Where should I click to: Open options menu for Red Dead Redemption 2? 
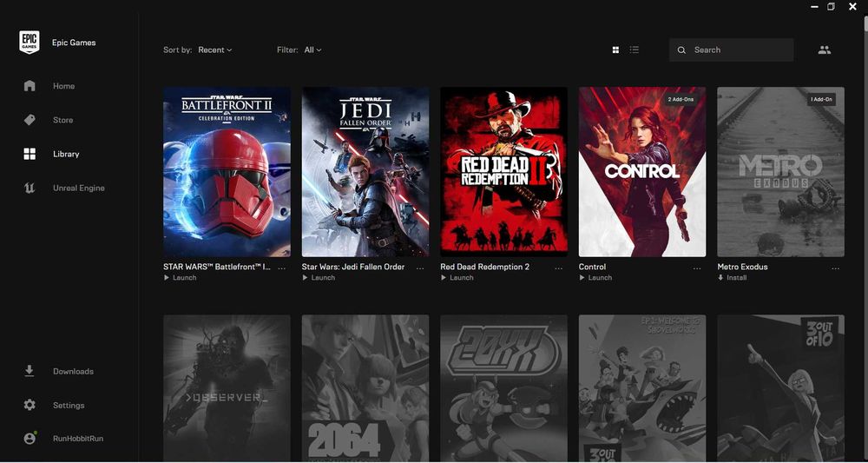click(x=558, y=268)
